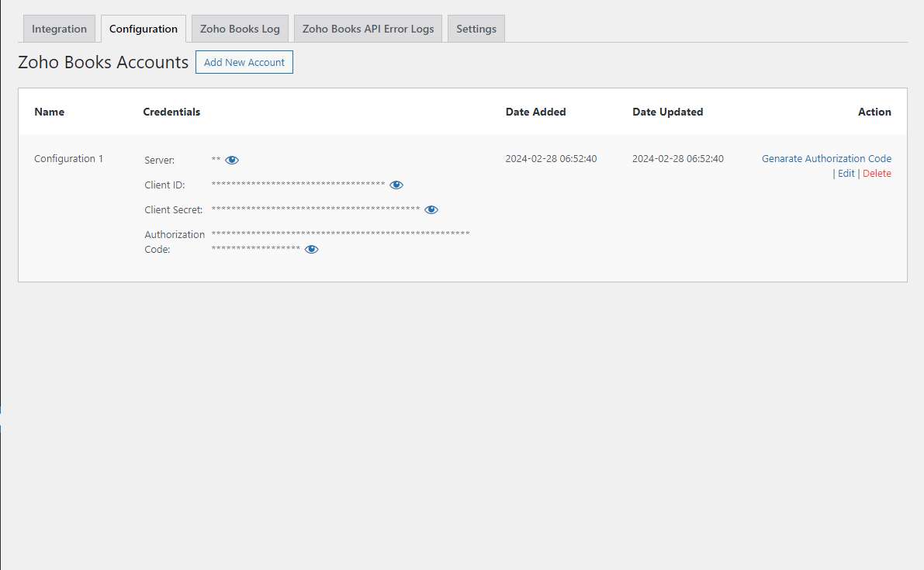Screen dimensions: 924x570
Task: Reveal the Server value with eye icon
Action: coord(232,161)
